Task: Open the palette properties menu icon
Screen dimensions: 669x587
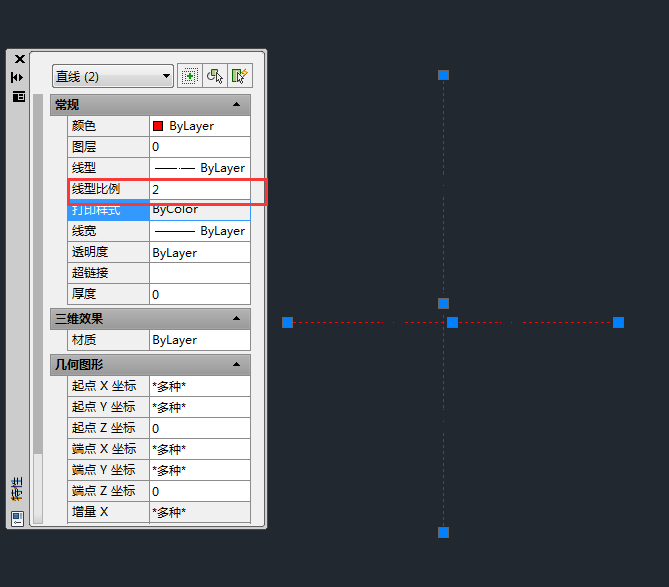Action: pos(18,96)
